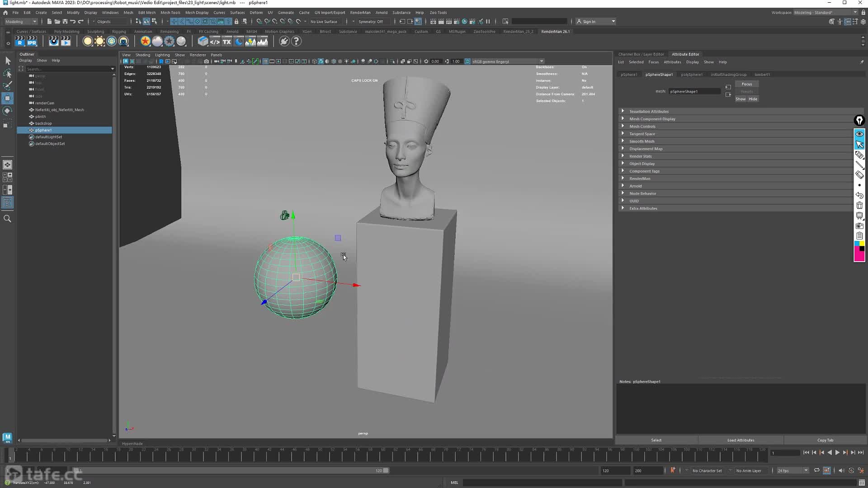The image size is (868, 488).
Task: Click the Outliner search field
Action: [x=68, y=69]
